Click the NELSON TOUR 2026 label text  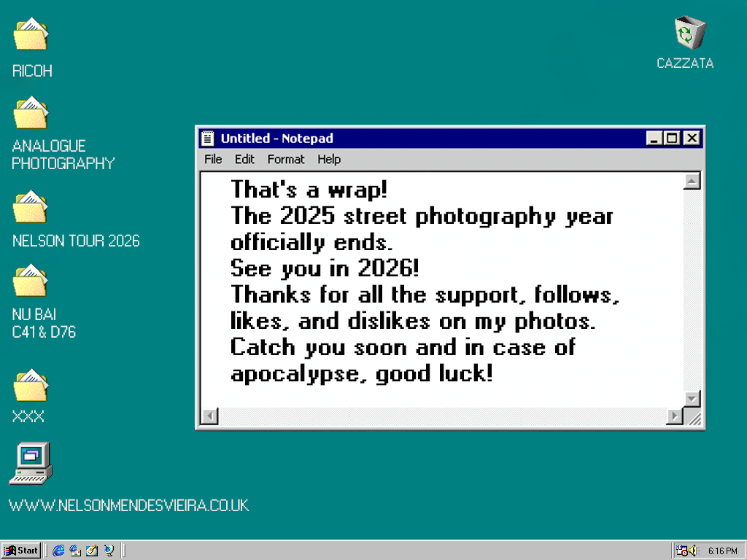76,241
